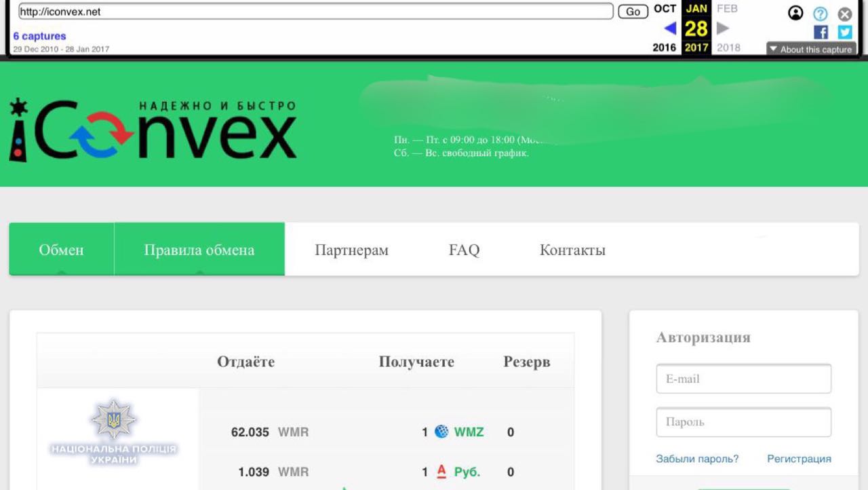Go to the previous capture with the blue arrow

[670, 28]
